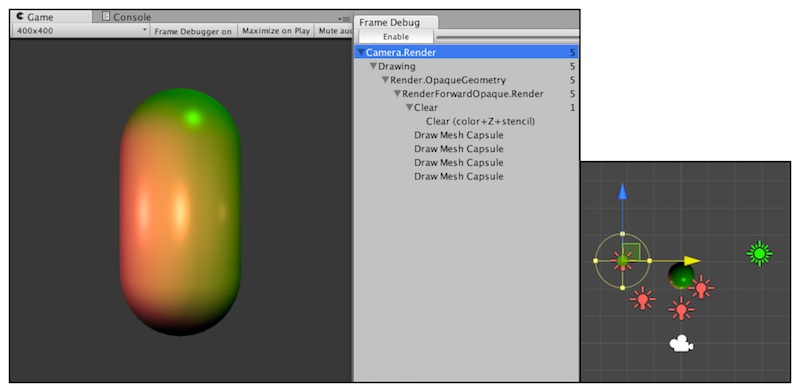The height and width of the screenshot is (392, 800).
Task: Click the small green sphere in scene
Action: 681,276
